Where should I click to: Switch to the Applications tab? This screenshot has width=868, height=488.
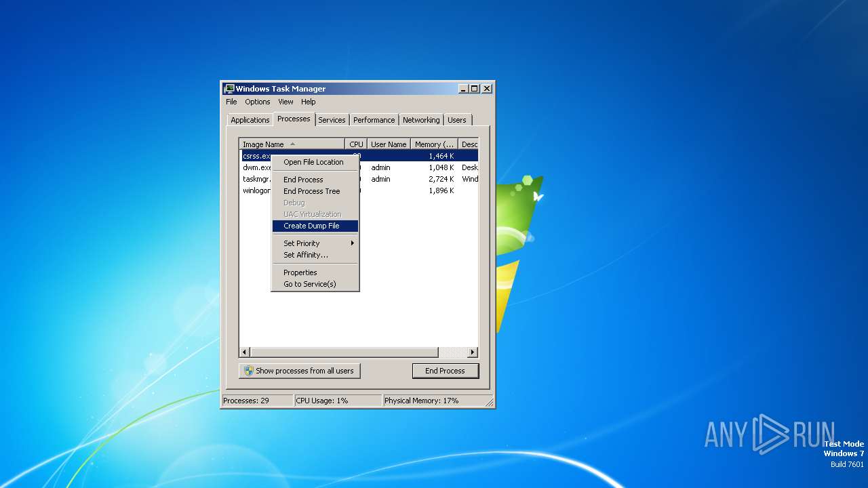(250, 120)
